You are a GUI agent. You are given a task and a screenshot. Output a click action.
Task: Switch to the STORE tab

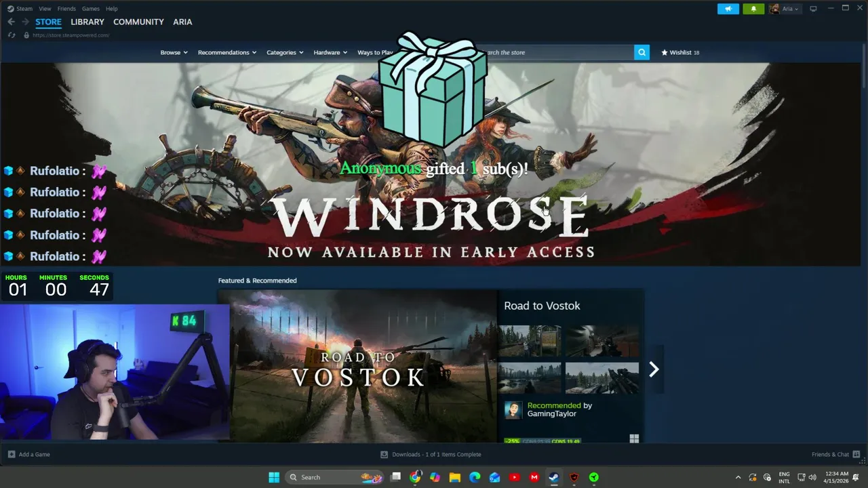(x=48, y=22)
